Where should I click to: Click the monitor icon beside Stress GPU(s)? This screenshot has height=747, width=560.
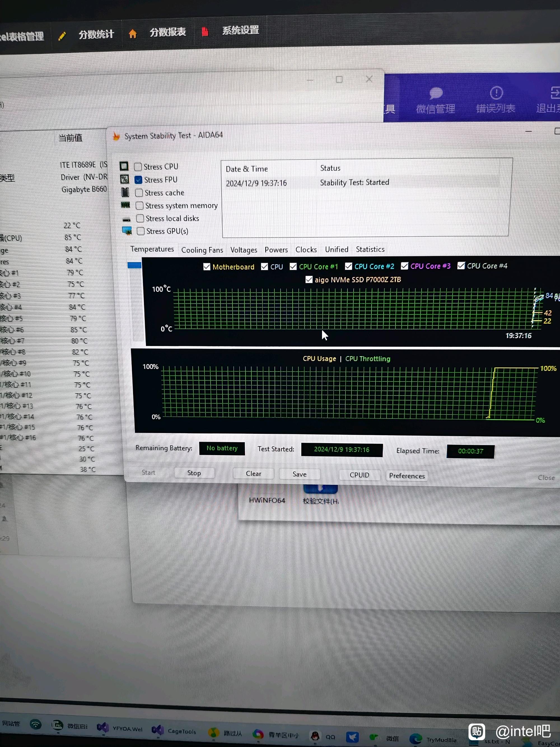127,231
